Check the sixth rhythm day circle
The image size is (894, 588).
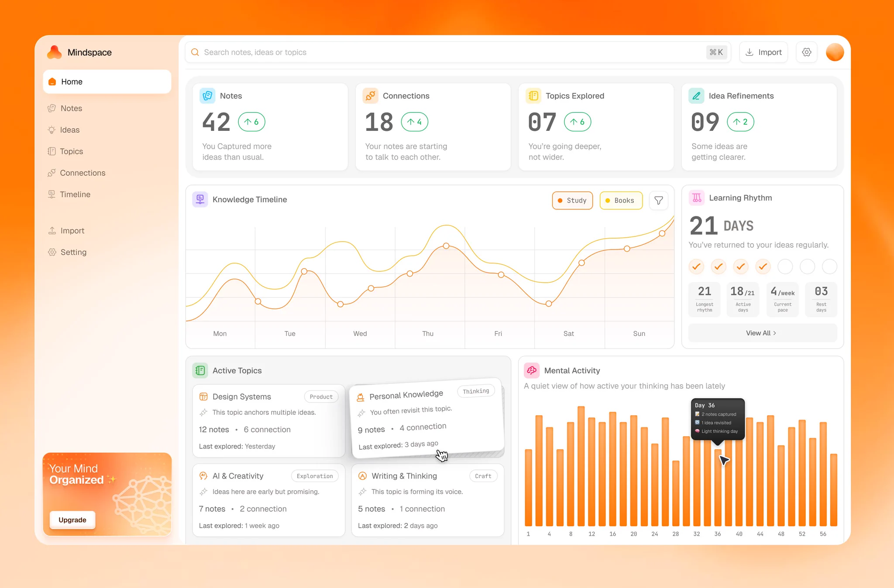tap(807, 266)
